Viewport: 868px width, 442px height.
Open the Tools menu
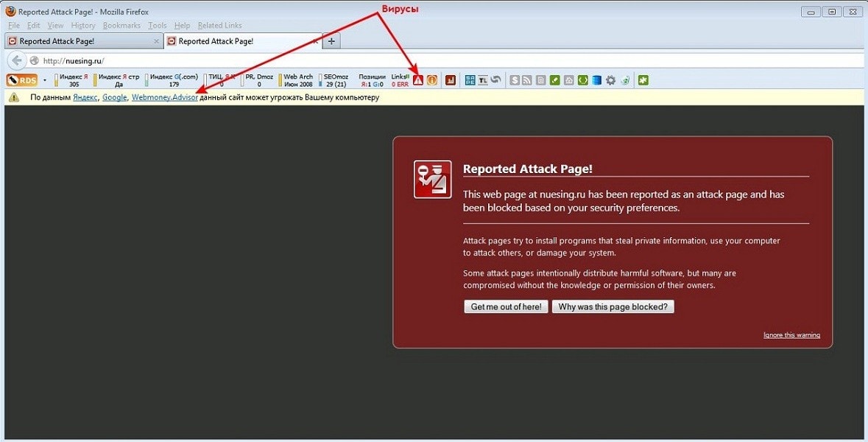click(x=158, y=26)
